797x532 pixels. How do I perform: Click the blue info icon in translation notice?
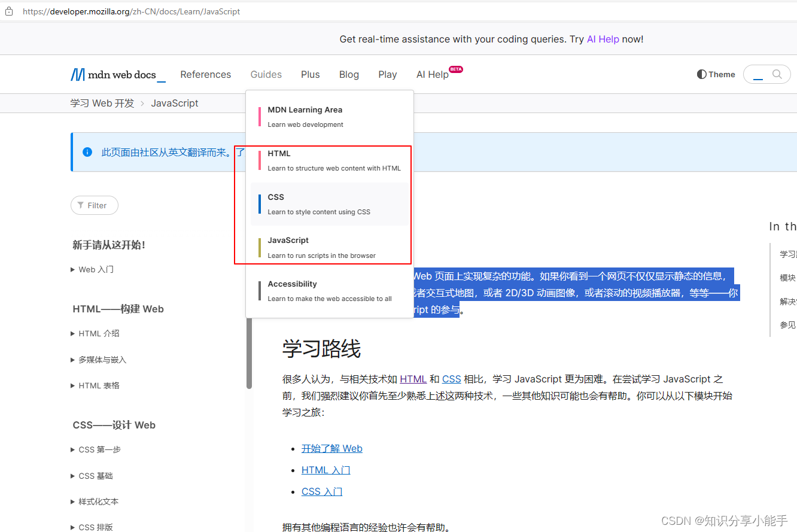click(87, 152)
